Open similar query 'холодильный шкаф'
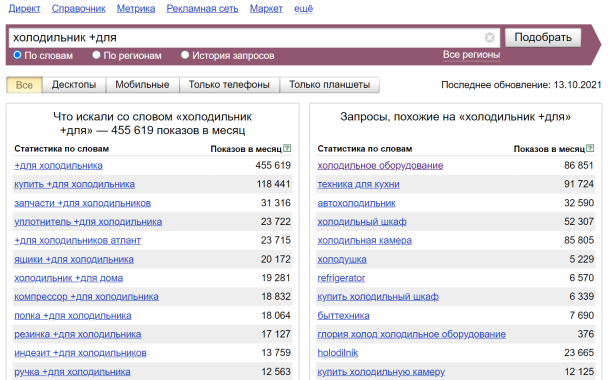Viewport: 608px width, 380px height. (362, 222)
